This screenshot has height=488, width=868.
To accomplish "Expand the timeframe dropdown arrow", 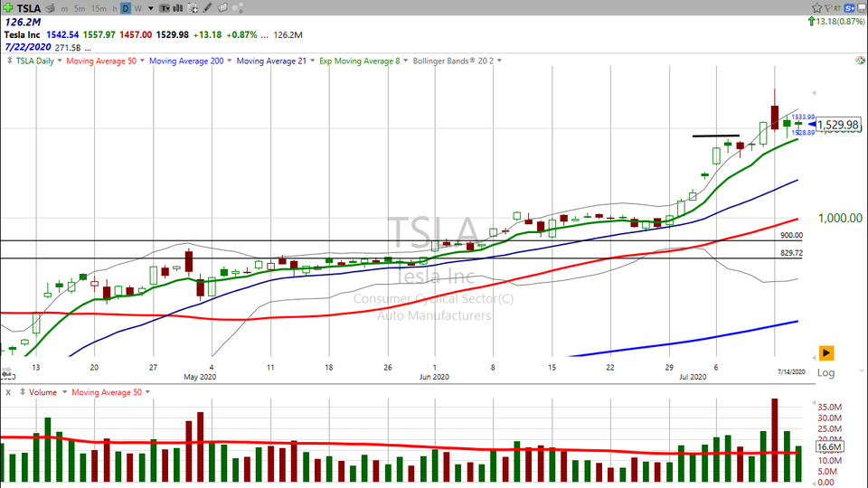I will [148, 7].
